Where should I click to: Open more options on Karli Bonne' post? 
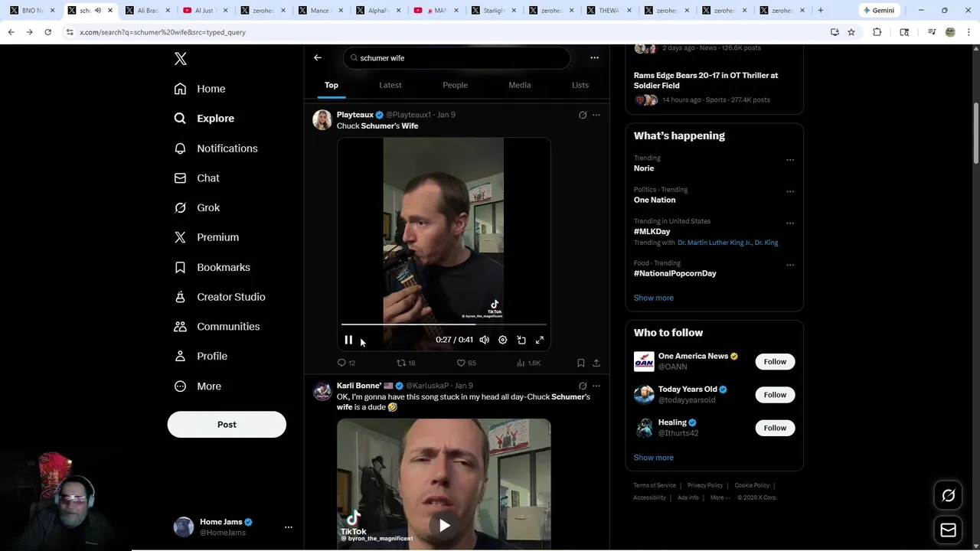[x=596, y=386]
